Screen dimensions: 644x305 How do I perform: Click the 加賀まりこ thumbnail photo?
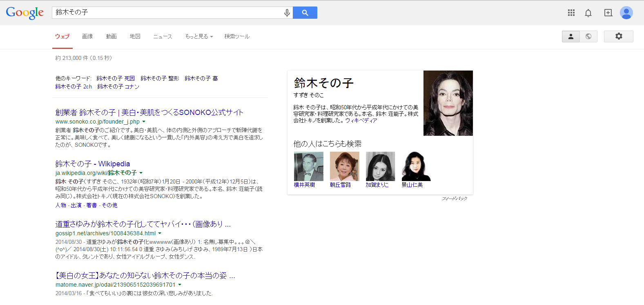coord(380,166)
